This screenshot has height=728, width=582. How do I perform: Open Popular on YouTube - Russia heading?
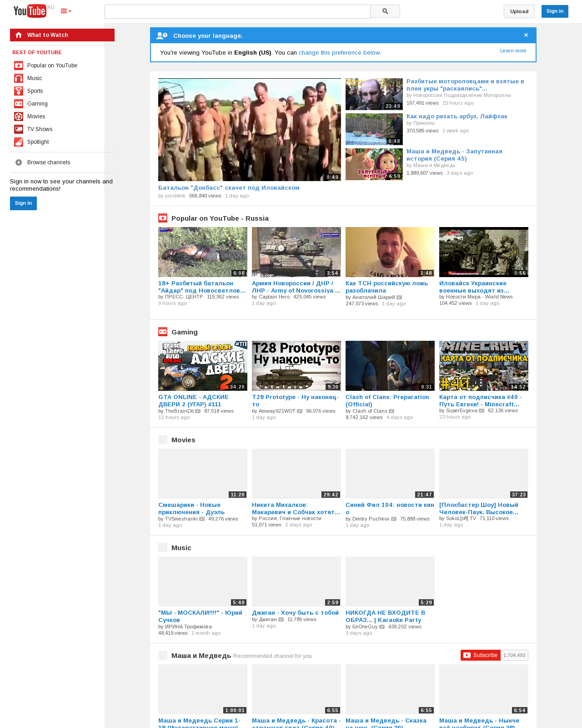220,218
